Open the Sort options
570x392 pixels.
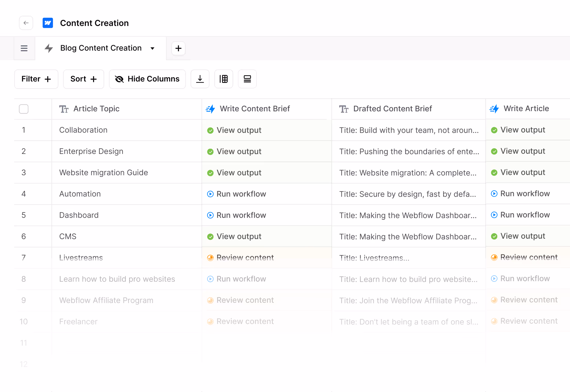tap(84, 79)
